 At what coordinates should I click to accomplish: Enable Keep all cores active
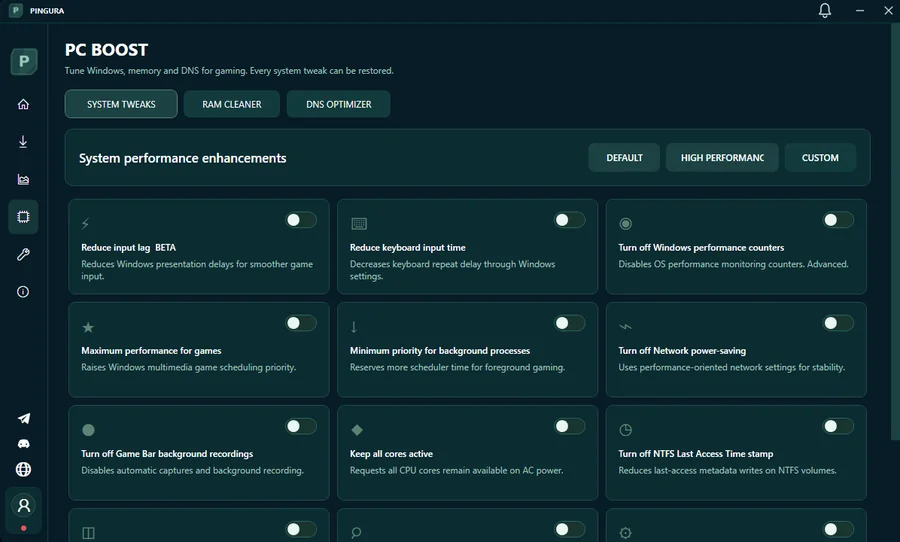pyautogui.click(x=569, y=426)
